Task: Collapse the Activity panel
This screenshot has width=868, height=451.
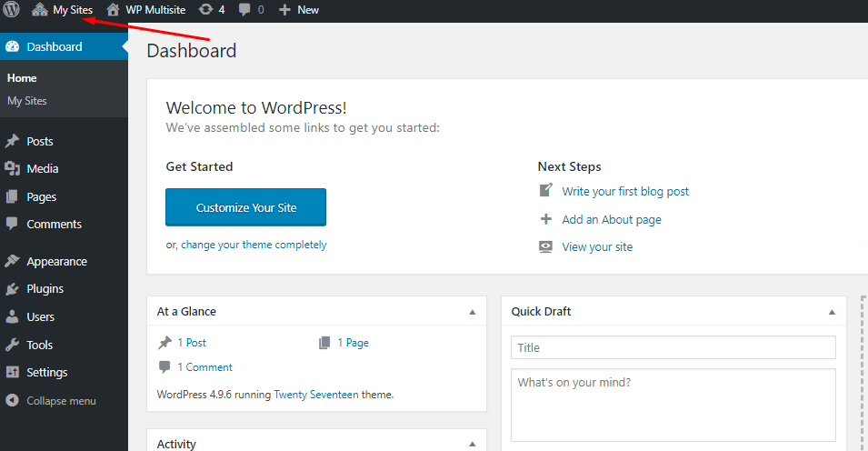Action: (473, 444)
